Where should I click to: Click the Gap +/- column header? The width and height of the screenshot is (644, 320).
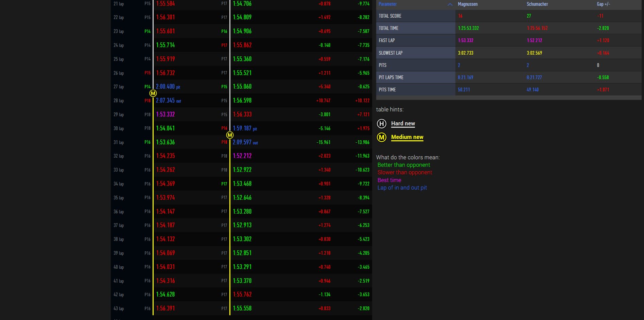[x=603, y=4]
